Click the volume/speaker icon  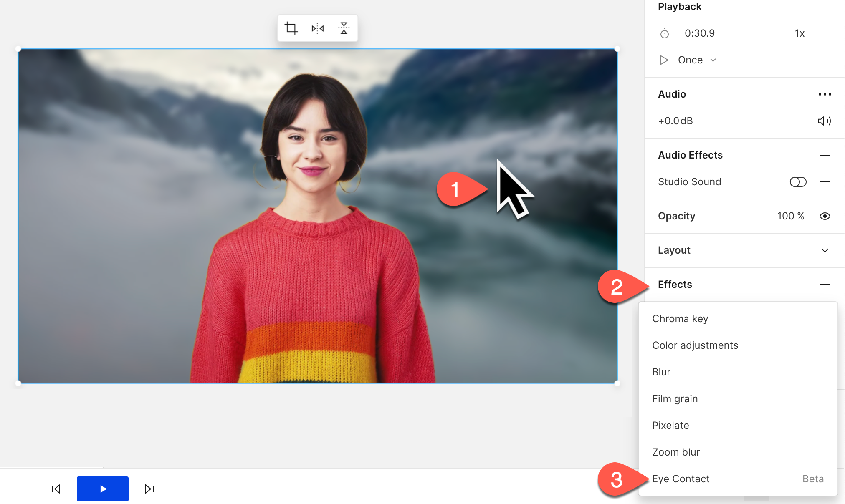click(x=824, y=121)
